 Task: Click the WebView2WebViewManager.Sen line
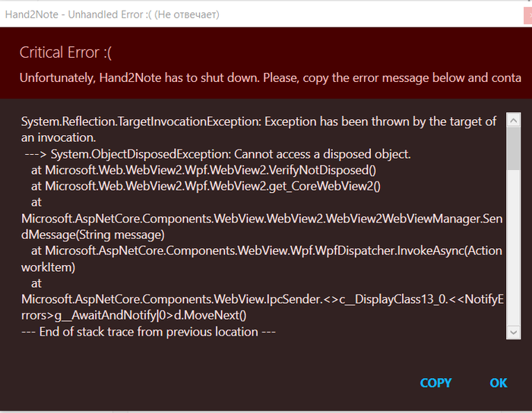point(262,219)
